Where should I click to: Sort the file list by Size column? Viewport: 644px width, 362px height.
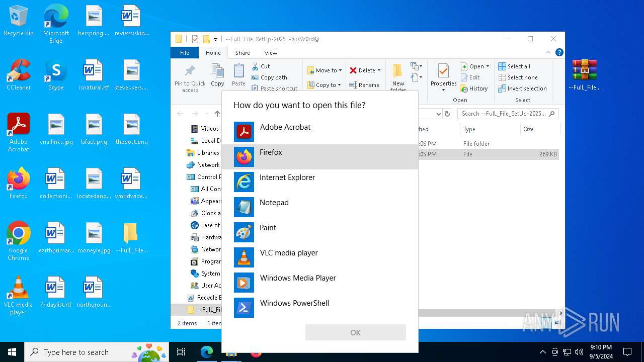(x=540, y=129)
